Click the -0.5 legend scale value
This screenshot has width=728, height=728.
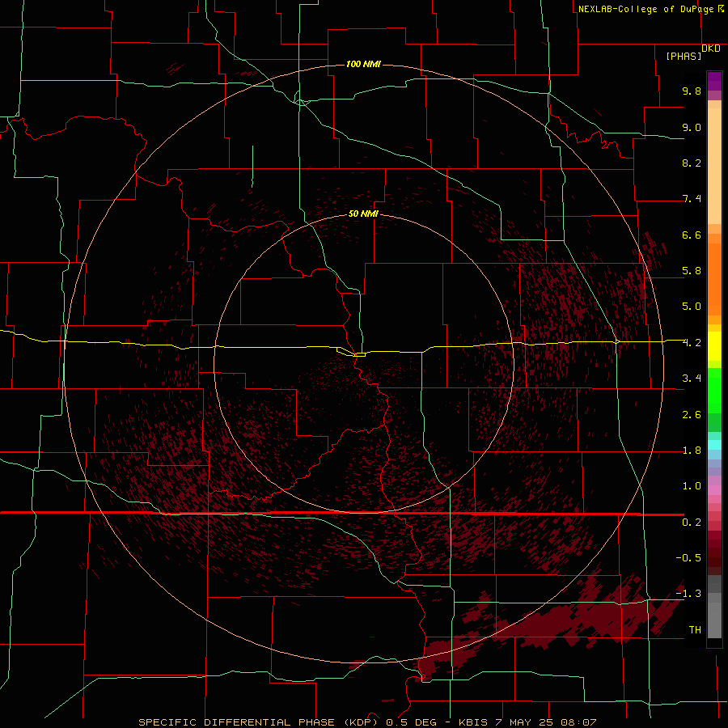[688, 558]
